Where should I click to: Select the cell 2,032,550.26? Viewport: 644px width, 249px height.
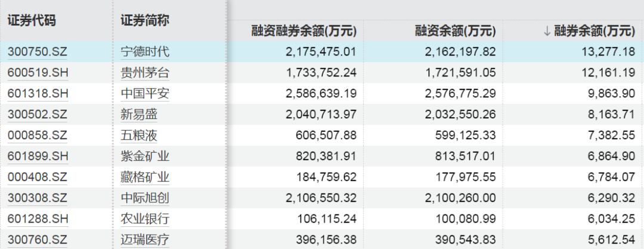pos(460,115)
